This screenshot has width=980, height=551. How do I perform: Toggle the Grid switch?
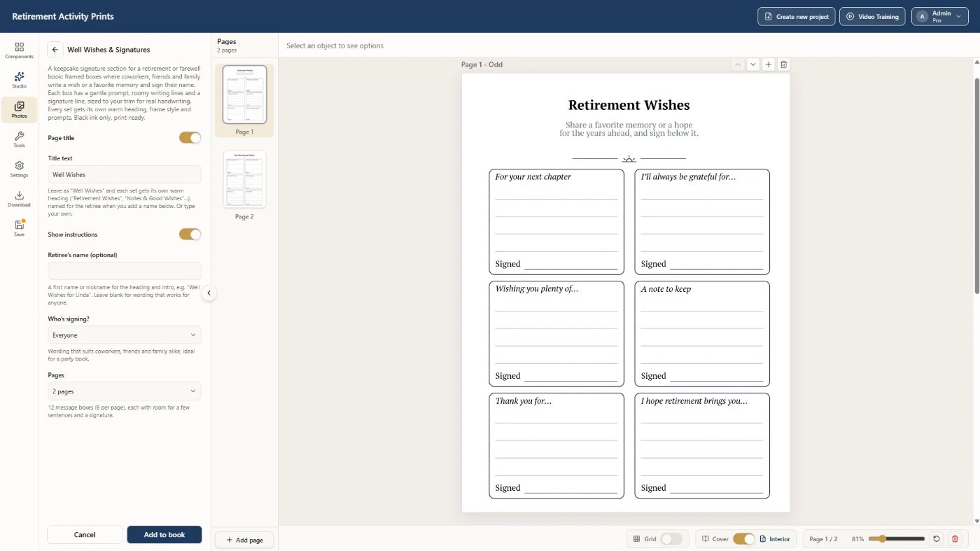671,539
